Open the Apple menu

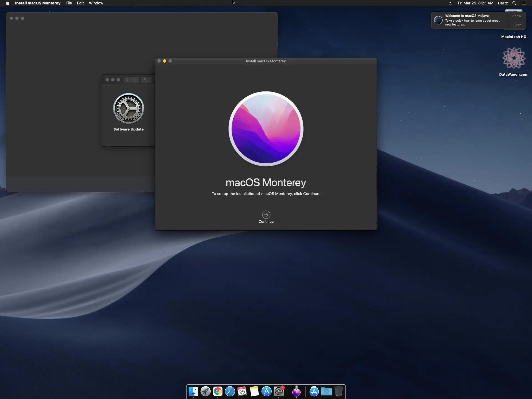[x=7, y=3]
